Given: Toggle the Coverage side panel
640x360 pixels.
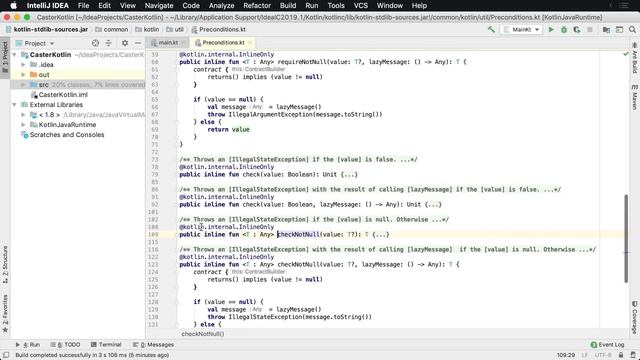Looking at the screenshot, I should [635, 317].
